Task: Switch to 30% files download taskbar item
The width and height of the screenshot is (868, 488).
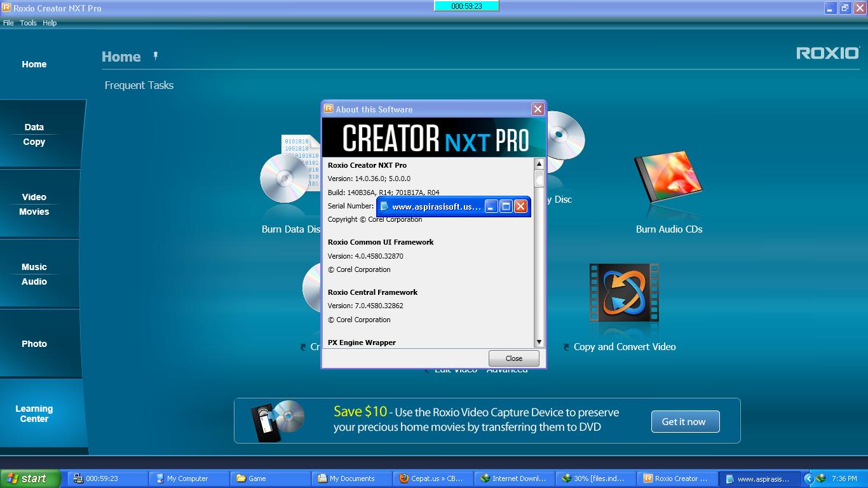Action: (596, 479)
